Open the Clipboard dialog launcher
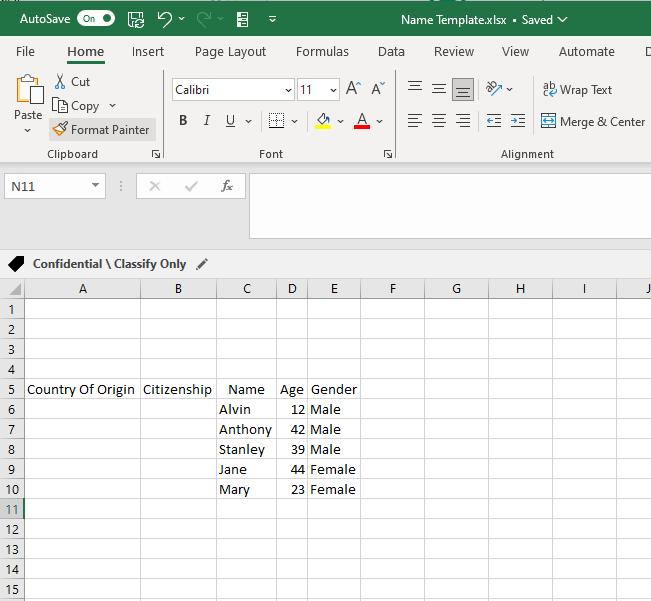 [156, 154]
